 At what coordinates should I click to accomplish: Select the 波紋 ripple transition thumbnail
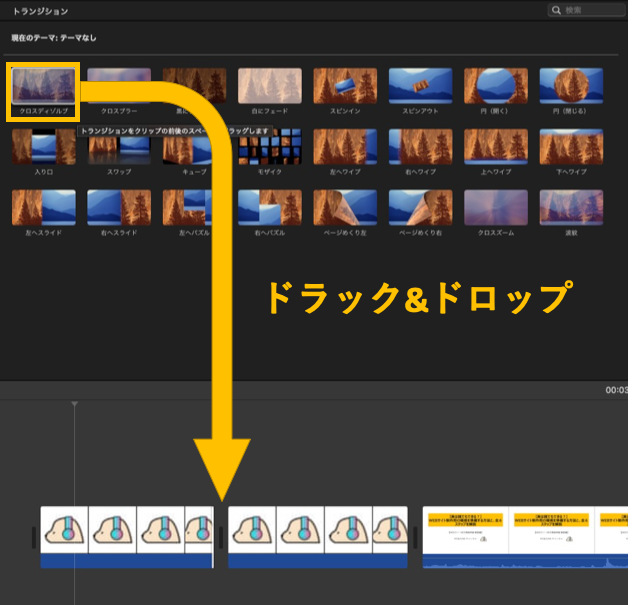(571, 208)
